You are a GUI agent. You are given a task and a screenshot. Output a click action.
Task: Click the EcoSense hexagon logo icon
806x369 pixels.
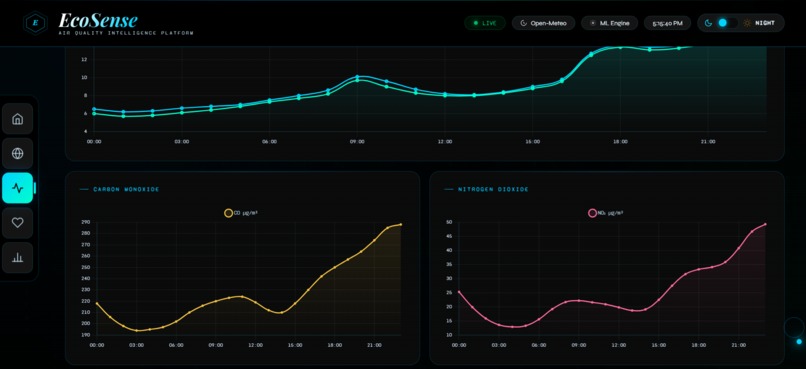pyautogui.click(x=35, y=23)
